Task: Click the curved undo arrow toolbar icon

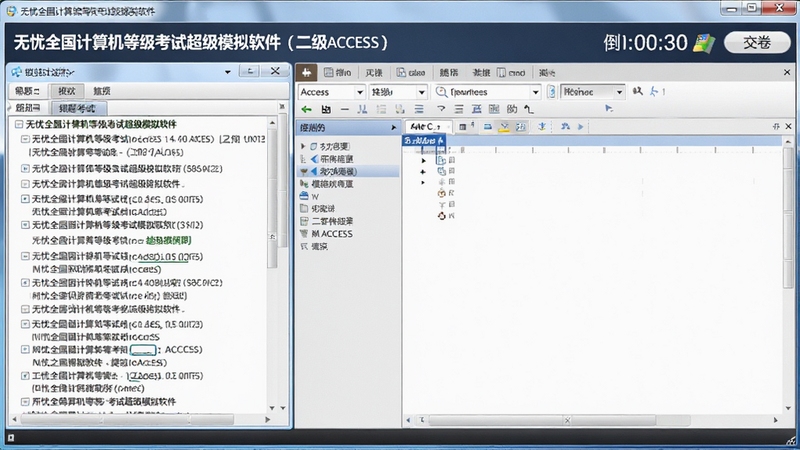Action: point(441,109)
